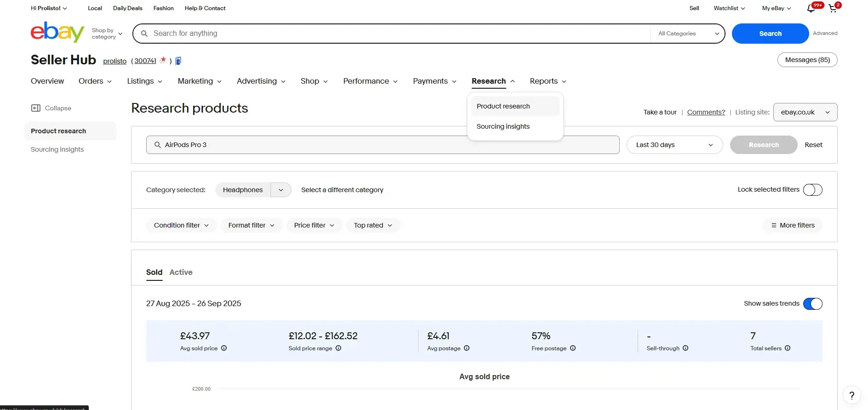Go to the Overview tab
The image size is (868, 410).
(47, 81)
